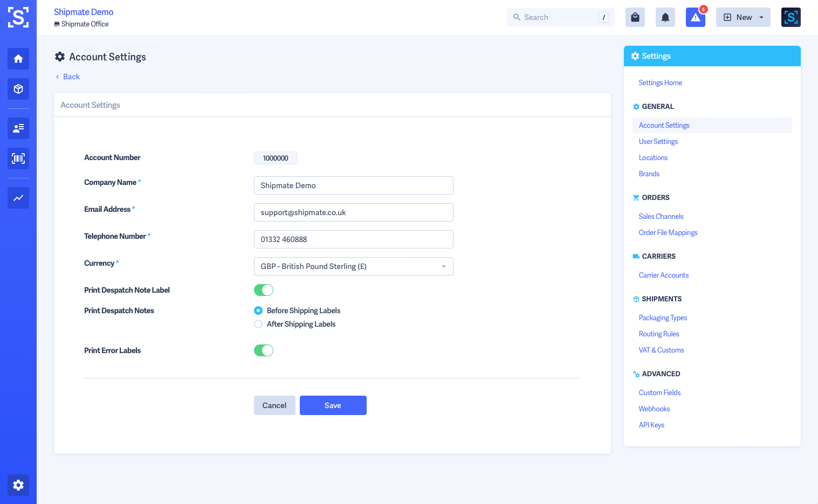Open the user profile avatar
The height and width of the screenshot is (504, 818).
791,17
